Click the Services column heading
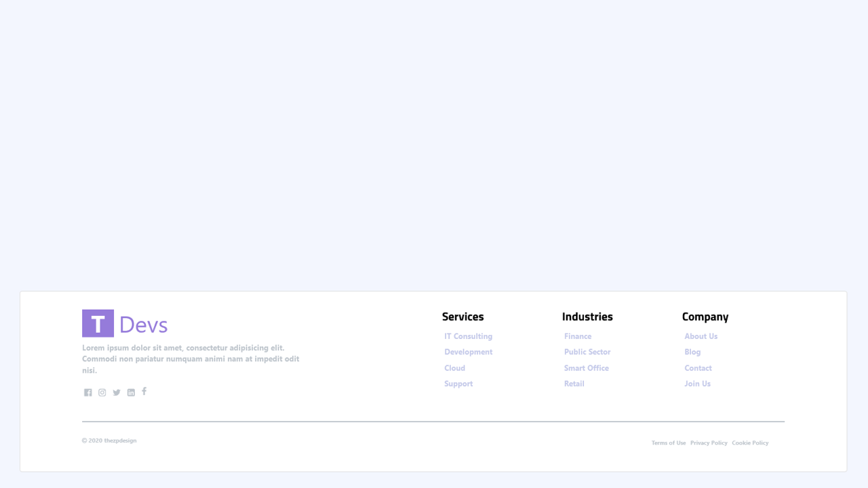The image size is (868, 488). (x=462, y=317)
